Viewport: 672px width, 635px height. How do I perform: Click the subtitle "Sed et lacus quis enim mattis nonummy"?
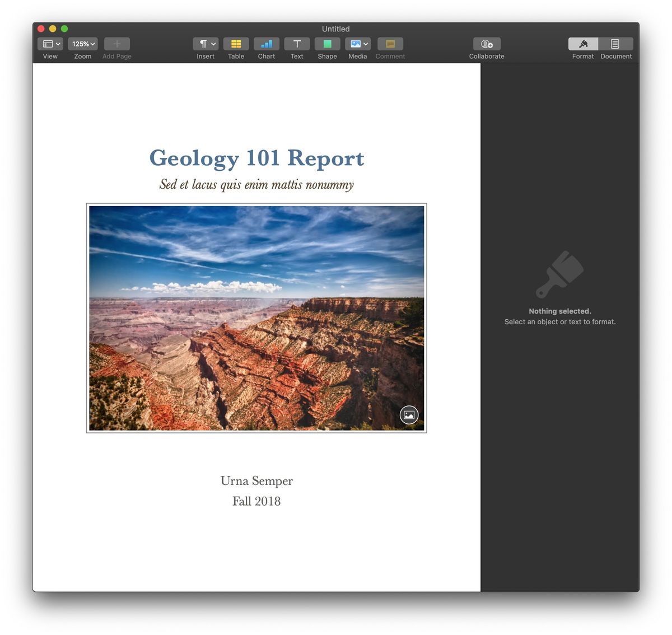[x=256, y=185]
